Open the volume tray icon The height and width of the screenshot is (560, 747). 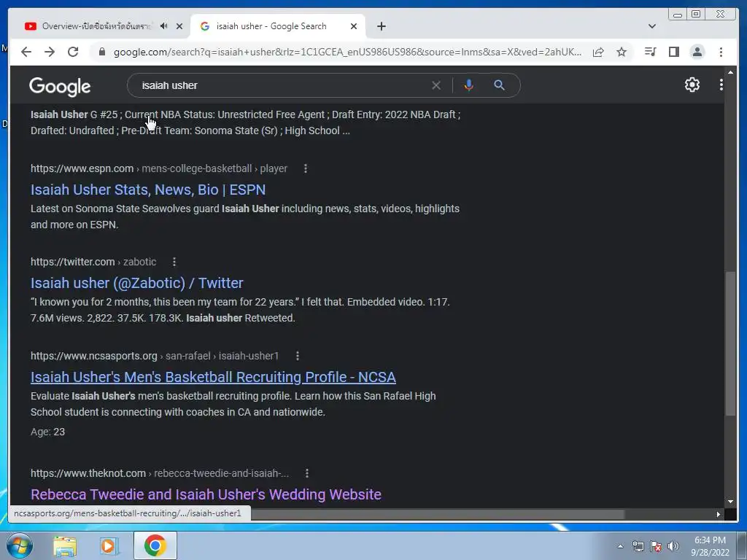click(673, 546)
